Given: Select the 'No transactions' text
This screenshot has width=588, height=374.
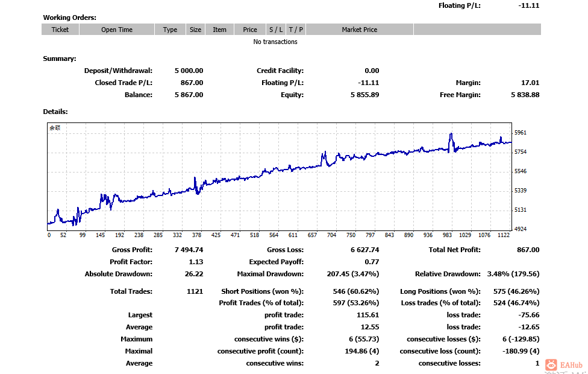Looking at the screenshot, I should pyautogui.click(x=275, y=42).
